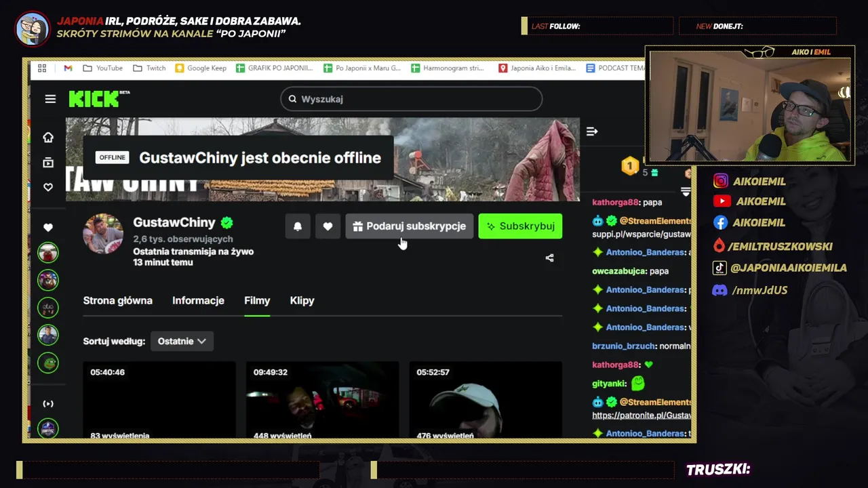
Task: Click username brzunio_brzuch in chat
Action: [x=624, y=346]
